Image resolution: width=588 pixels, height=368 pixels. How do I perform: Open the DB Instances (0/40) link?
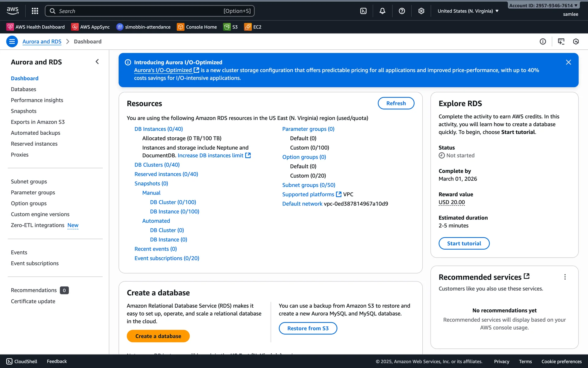point(158,129)
